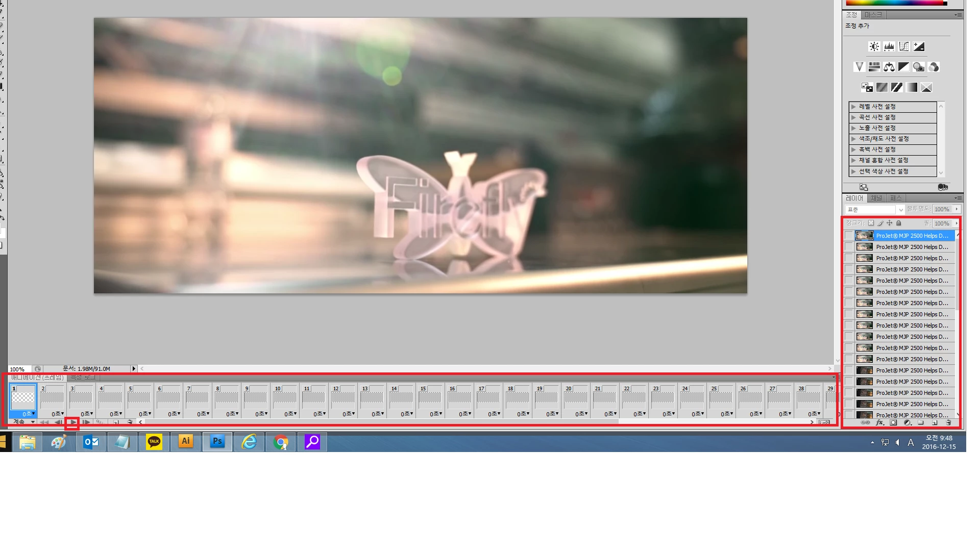This screenshot has width=980, height=551.
Task: Open the blend mode dropdown 표준
Action: [x=875, y=210]
